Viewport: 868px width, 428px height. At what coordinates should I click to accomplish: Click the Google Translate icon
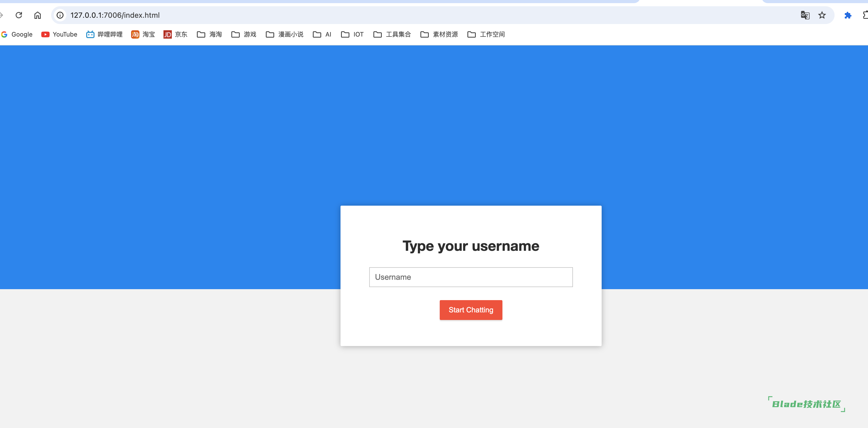click(805, 15)
